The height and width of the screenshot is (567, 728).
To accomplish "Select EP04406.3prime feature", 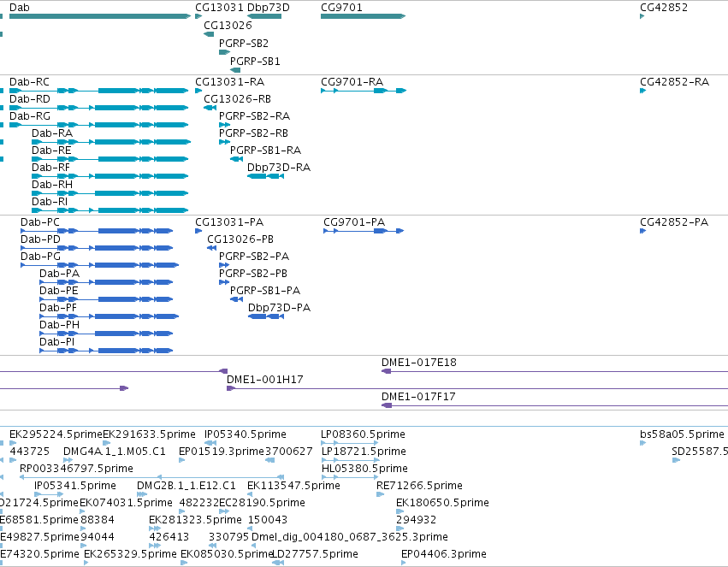I will pyautogui.click(x=444, y=554).
